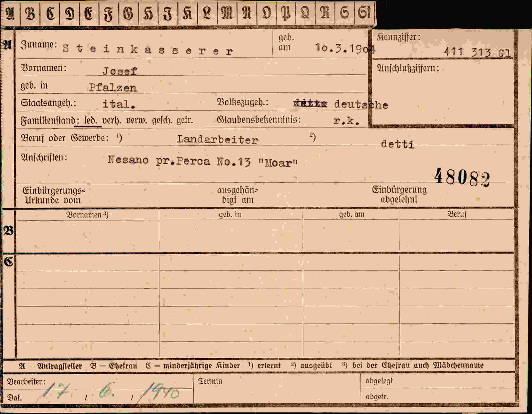The height and width of the screenshot is (414, 532).
Task: Click the marital status option getr.
Action: pyautogui.click(x=185, y=120)
